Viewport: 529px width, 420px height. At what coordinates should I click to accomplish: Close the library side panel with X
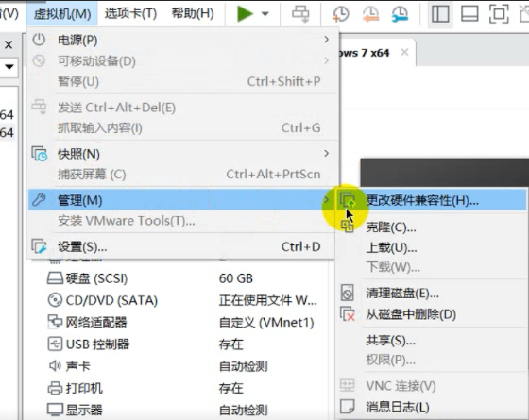tap(9, 44)
